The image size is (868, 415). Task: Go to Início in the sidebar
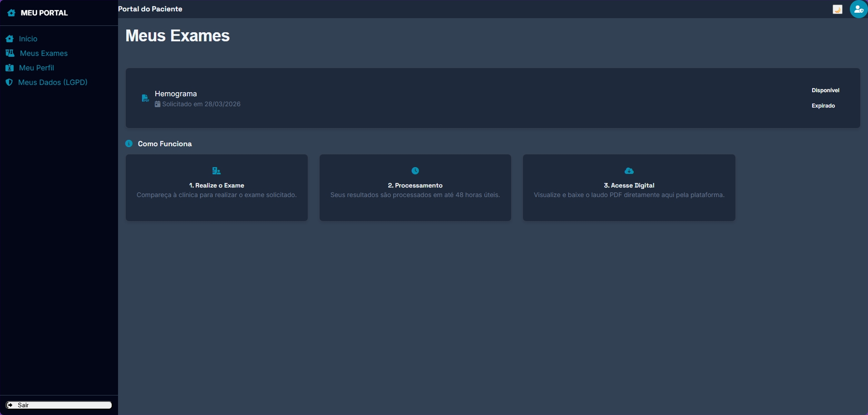pos(28,39)
